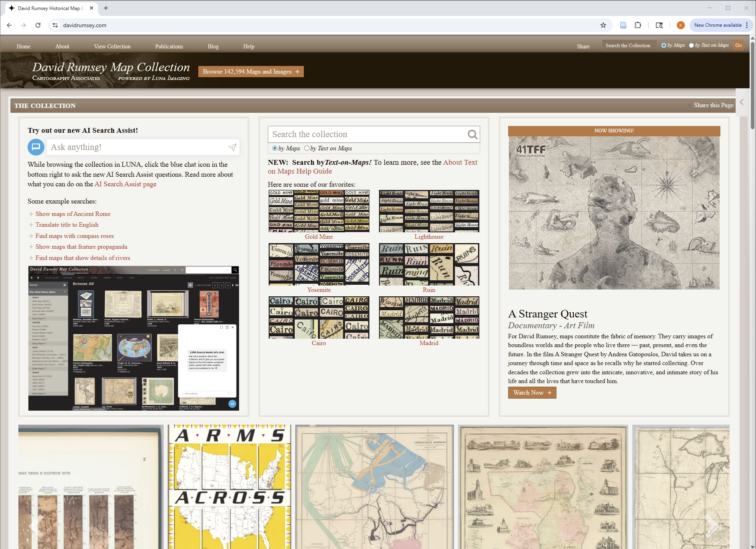Open county map with building vignettes

[543, 487]
